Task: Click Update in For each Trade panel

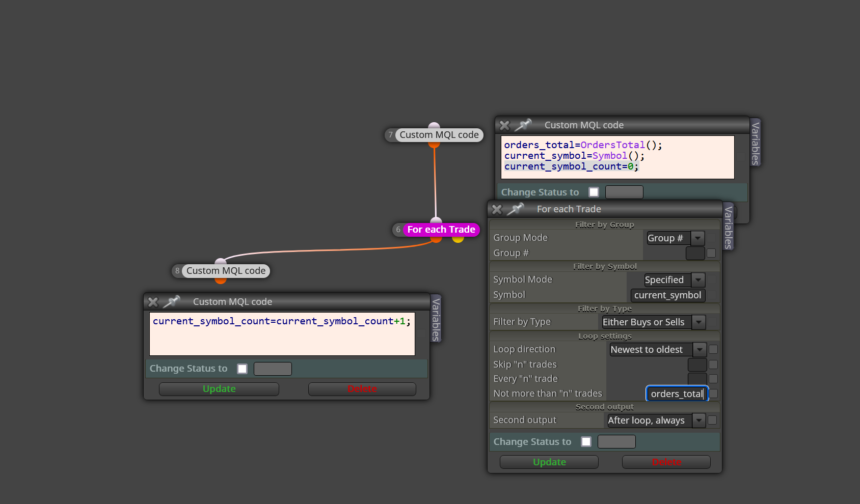Action: coord(549,462)
